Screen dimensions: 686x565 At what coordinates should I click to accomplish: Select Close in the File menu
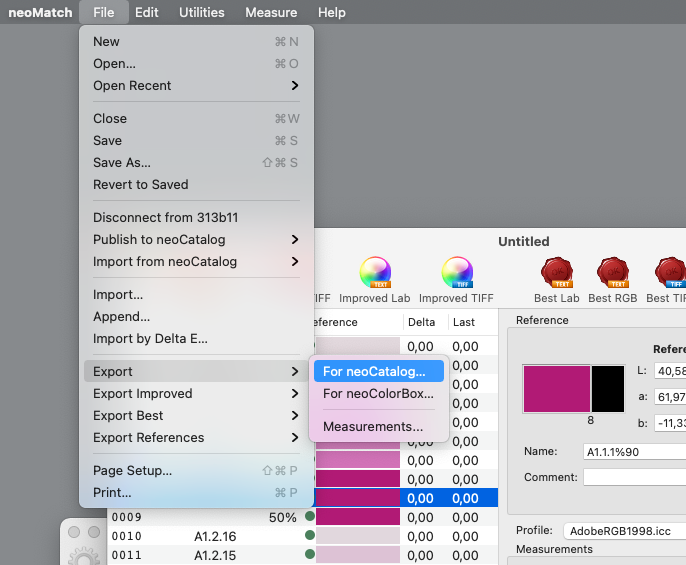coord(196,119)
